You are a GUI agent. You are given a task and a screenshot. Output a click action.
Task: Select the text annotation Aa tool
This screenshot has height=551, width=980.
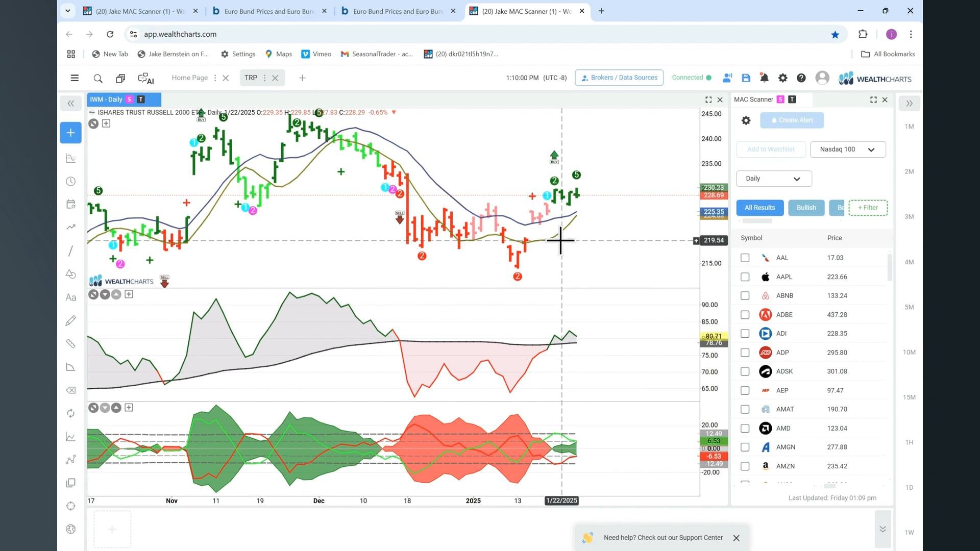[70, 297]
